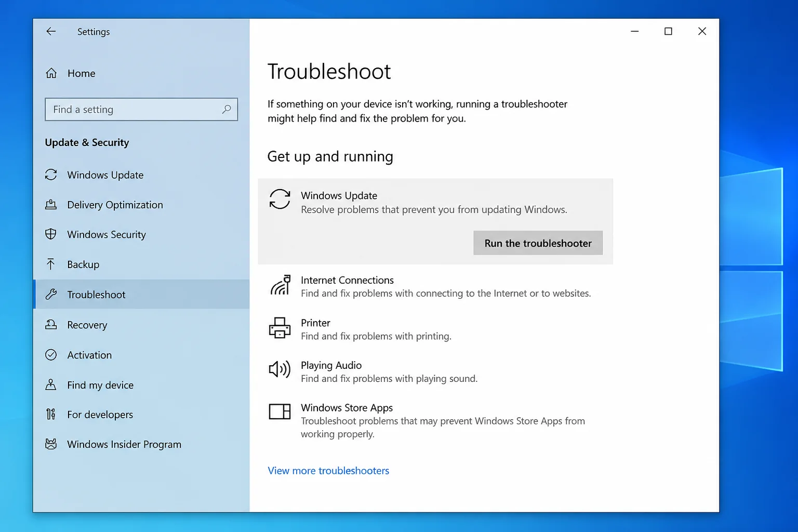Click 'Find and fix problems with playing sound' text
Image resolution: width=798 pixels, height=532 pixels.
pos(389,379)
